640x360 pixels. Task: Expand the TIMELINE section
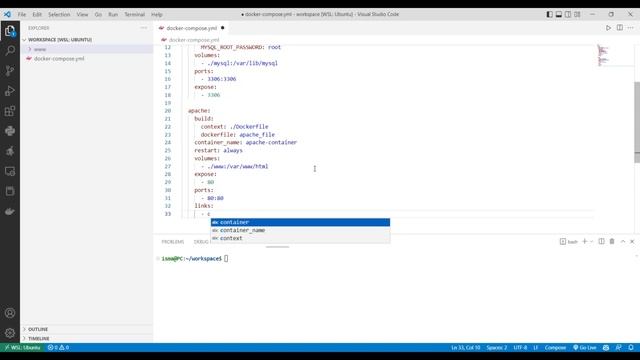click(39, 338)
